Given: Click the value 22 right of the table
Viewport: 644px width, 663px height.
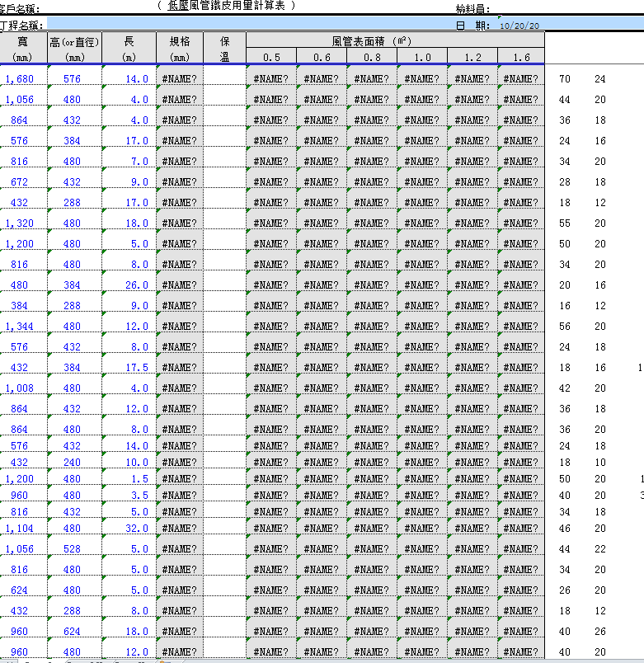Looking at the screenshot, I should click(600, 549).
